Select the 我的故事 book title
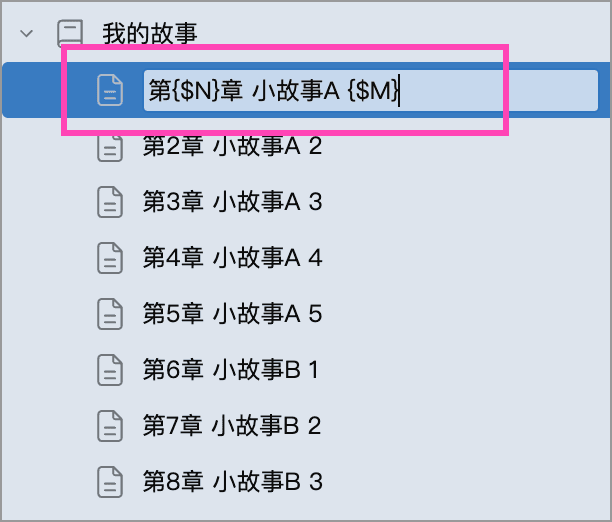This screenshot has width=612, height=522. click(150, 34)
